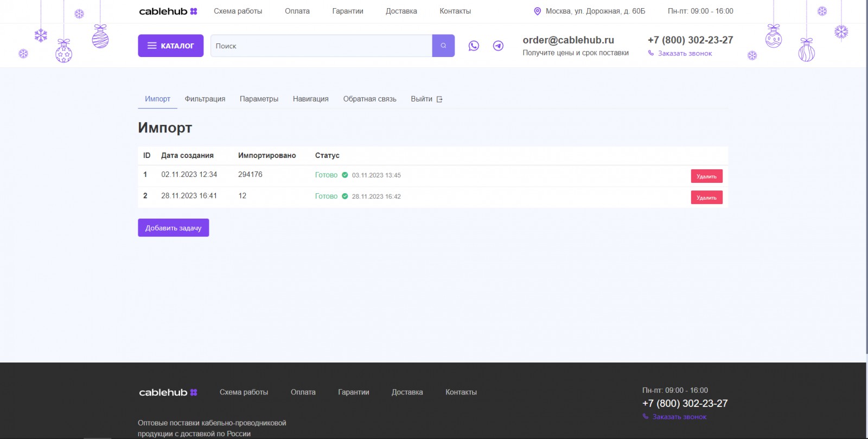Open Схема работы link in footer
Viewport: 868px width, 439px height.
click(244, 392)
